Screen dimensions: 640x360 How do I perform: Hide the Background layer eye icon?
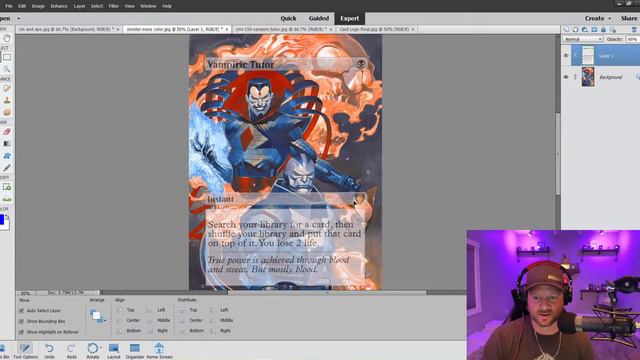click(566, 77)
